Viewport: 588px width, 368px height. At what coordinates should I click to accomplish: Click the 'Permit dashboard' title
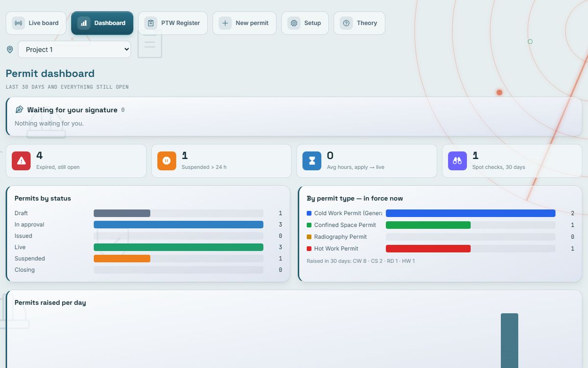(x=50, y=74)
